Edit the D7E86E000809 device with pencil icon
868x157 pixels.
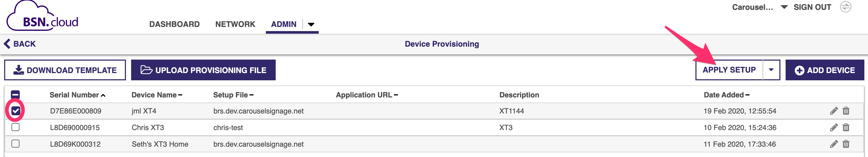[x=834, y=111]
